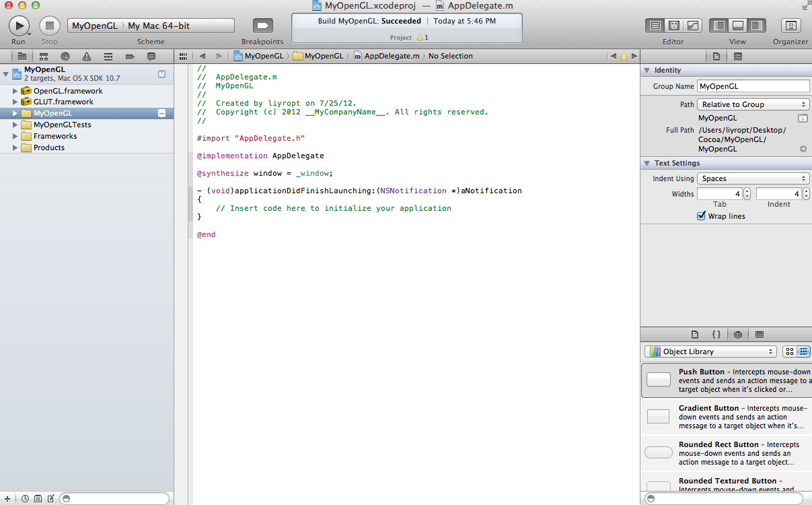
Task: Toggle the Utilities pane visibility
Action: (x=757, y=26)
